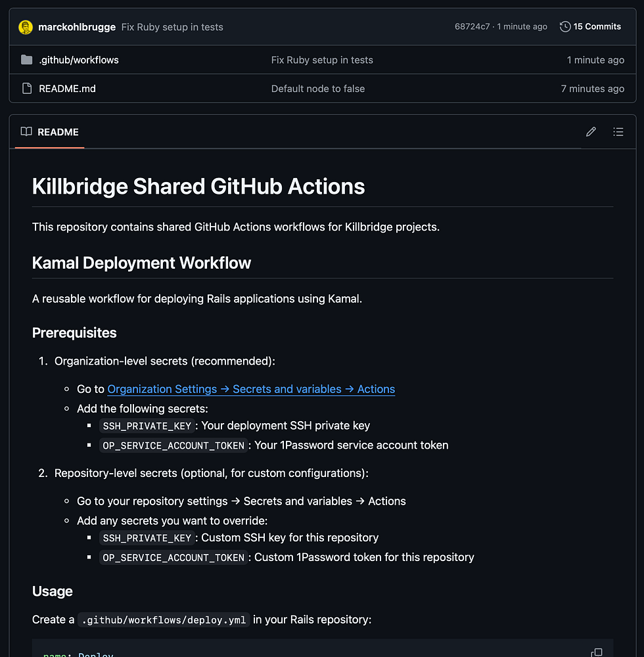Open Organization Settings Secrets and variables link
The width and height of the screenshot is (644, 657).
(251, 389)
